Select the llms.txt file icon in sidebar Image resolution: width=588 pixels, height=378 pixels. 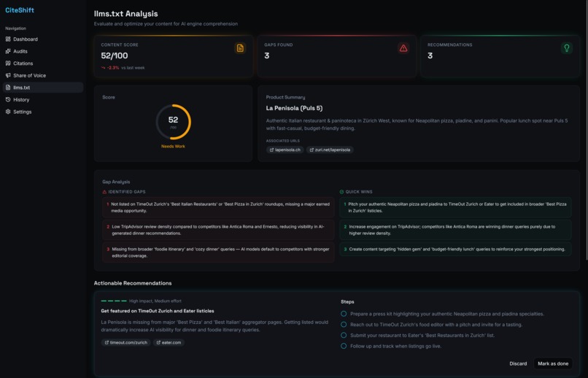(x=8, y=88)
